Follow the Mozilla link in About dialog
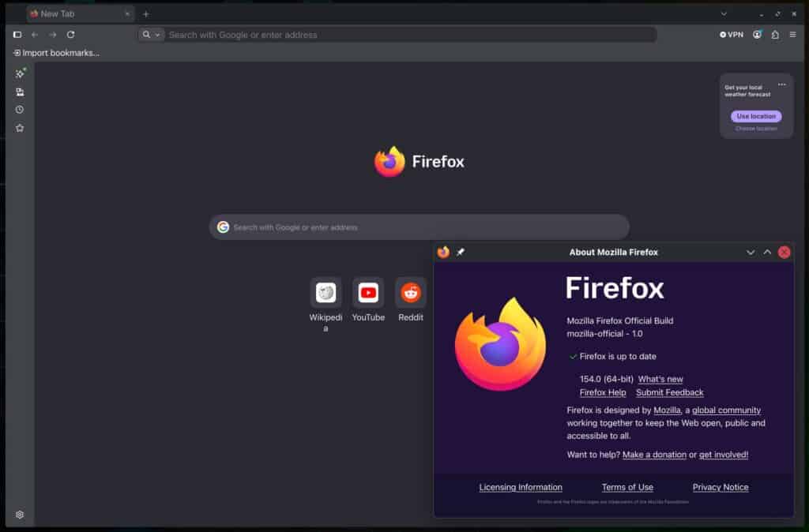The height and width of the screenshot is (532, 809). click(x=667, y=410)
